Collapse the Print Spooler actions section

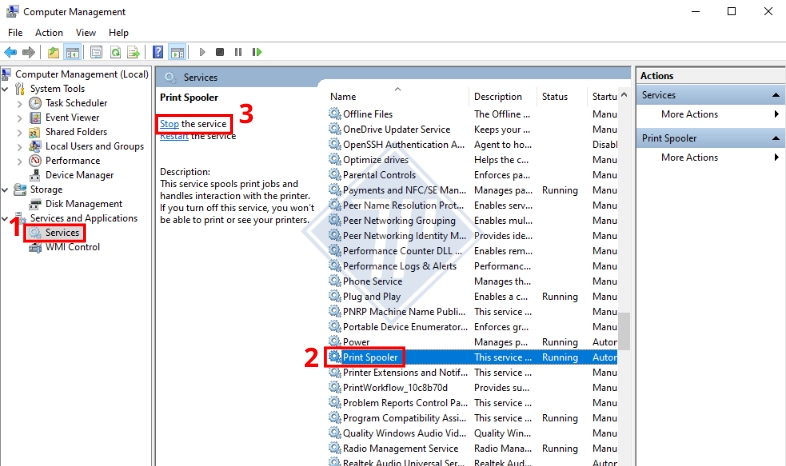pos(777,139)
